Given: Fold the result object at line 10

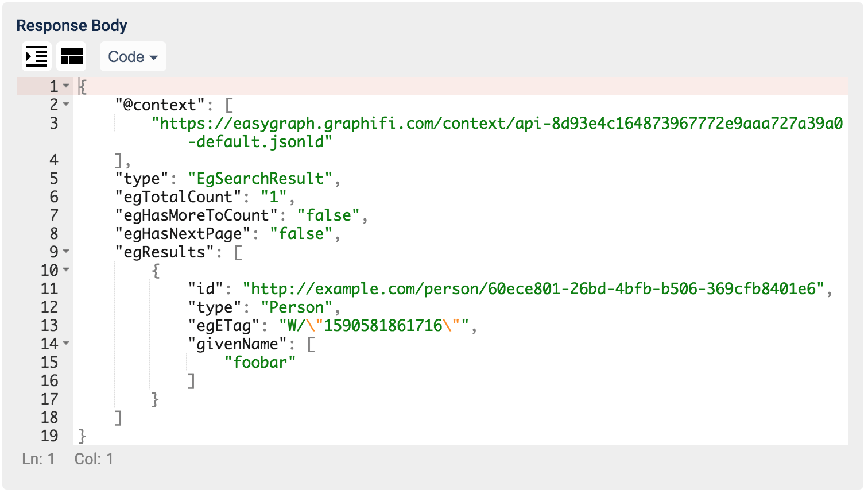Looking at the screenshot, I should (66, 270).
